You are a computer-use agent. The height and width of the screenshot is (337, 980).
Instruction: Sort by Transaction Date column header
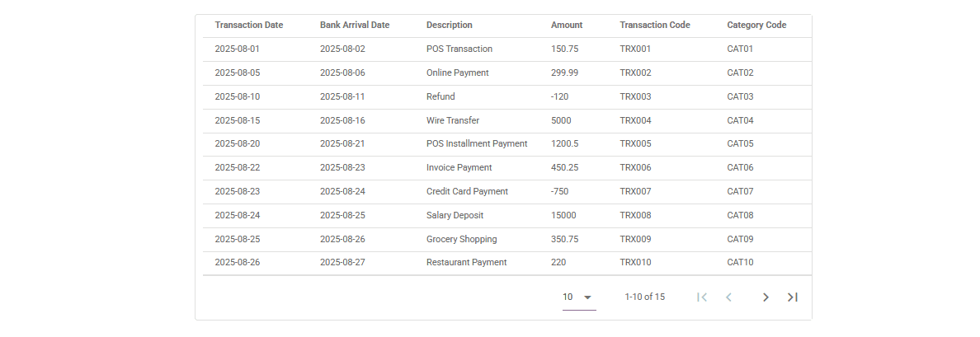click(x=249, y=25)
